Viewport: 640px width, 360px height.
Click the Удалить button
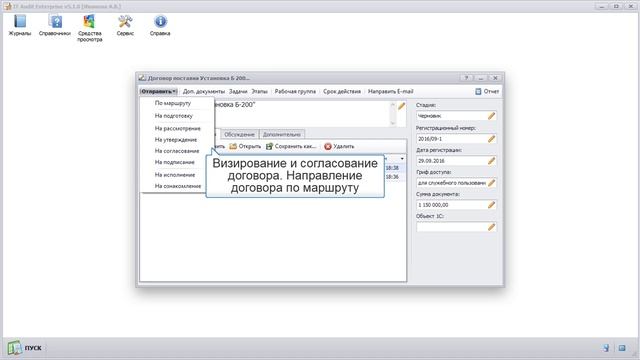339,146
